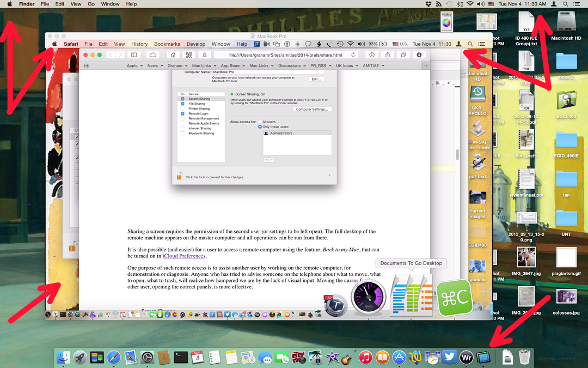Open iCloud Tabs cloud icon in Safari

coord(153,55)
